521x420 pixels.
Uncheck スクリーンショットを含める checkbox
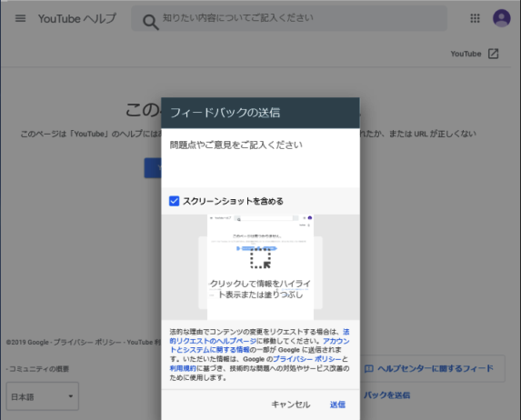pos(174,201)
